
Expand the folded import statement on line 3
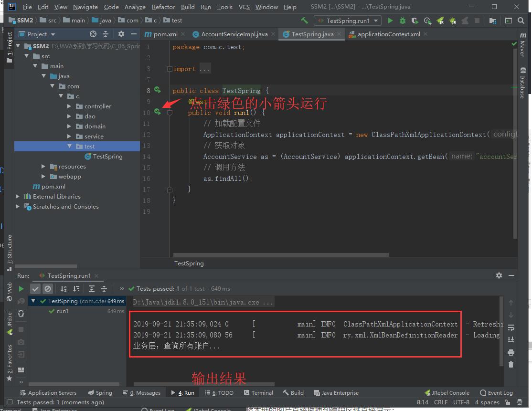(170, 68)
